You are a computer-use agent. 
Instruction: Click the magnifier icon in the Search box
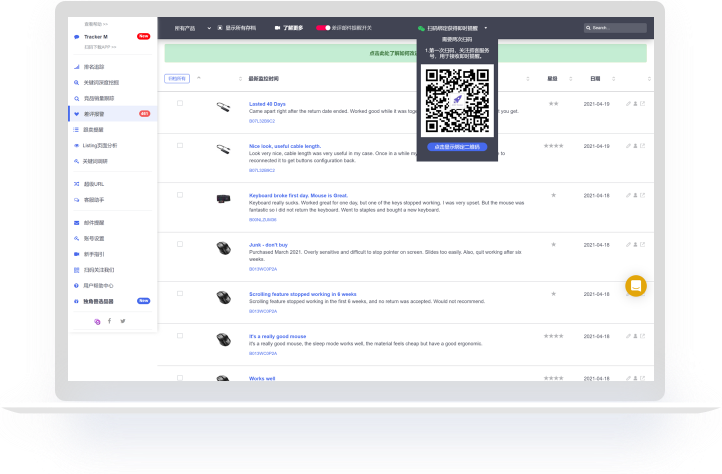coord(588,28)
